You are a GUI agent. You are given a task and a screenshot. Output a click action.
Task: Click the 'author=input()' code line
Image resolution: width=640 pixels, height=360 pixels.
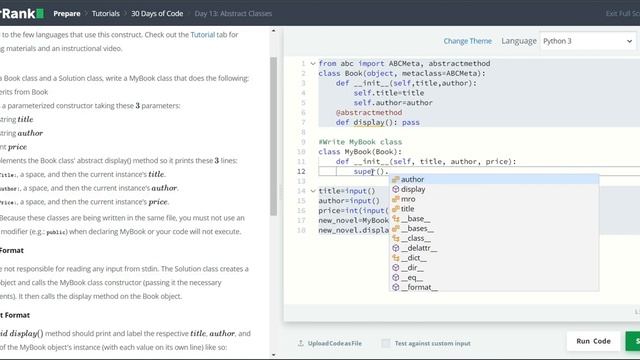pyautogui.click(x=349, y=201)
